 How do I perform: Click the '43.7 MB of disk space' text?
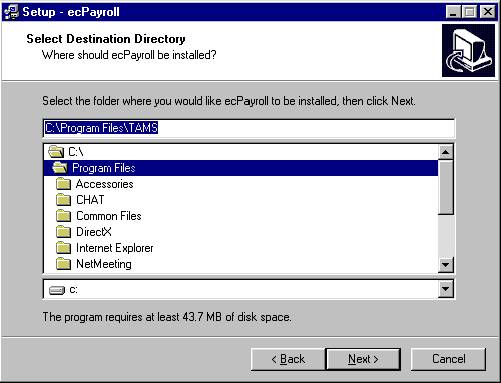point(237,317)
